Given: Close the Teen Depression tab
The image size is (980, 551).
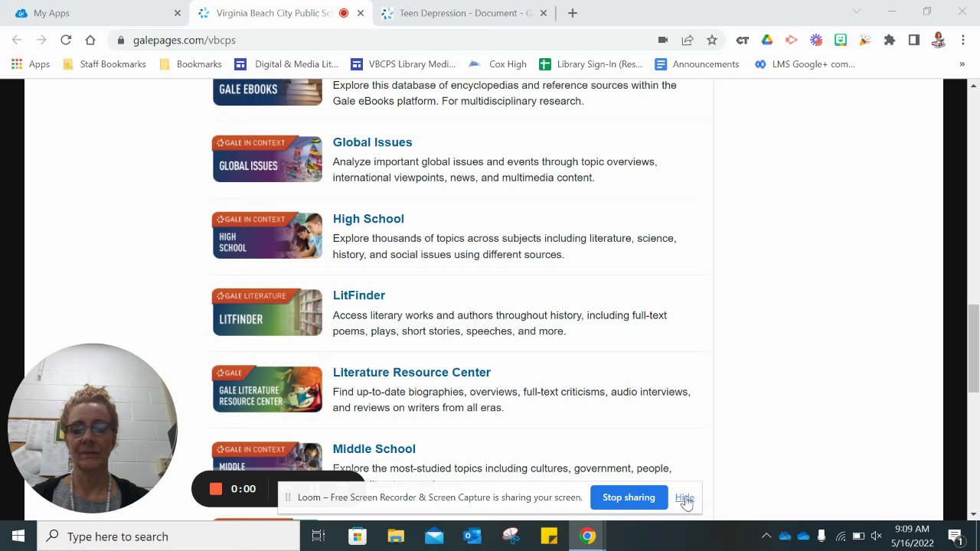Looking at the screenshot, I should (544, 13).
